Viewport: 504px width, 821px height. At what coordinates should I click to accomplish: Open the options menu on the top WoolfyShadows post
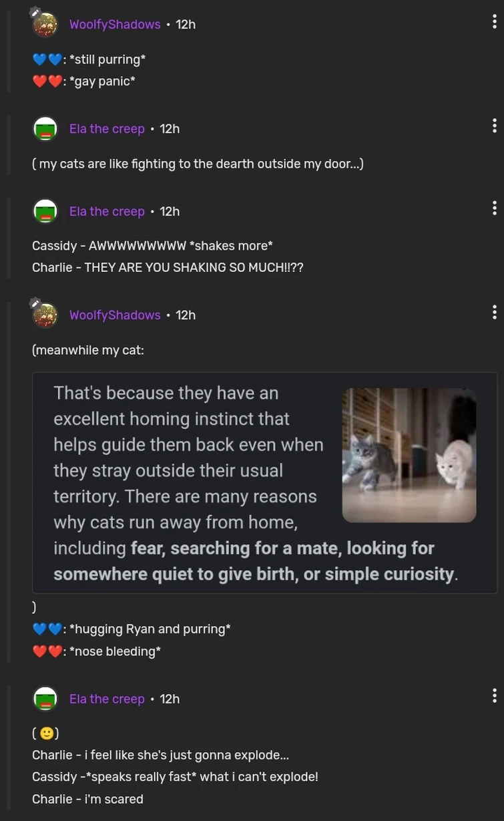(x=494, y=20)
